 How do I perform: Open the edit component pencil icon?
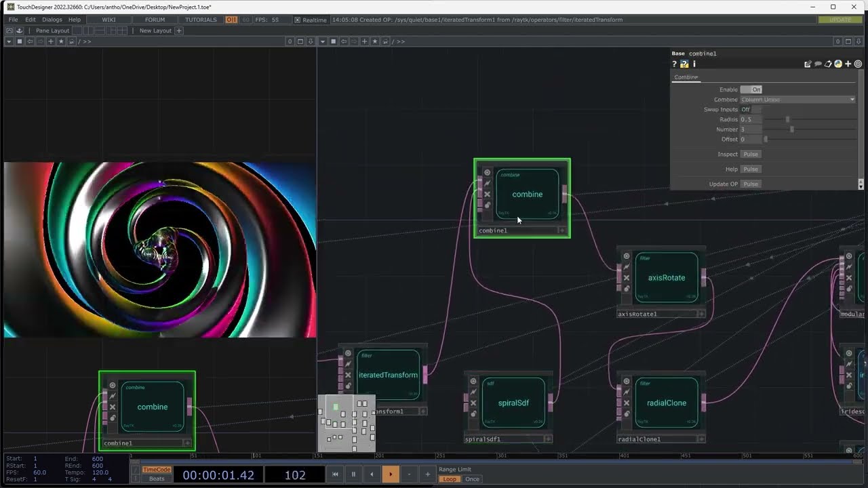[808, 64]
